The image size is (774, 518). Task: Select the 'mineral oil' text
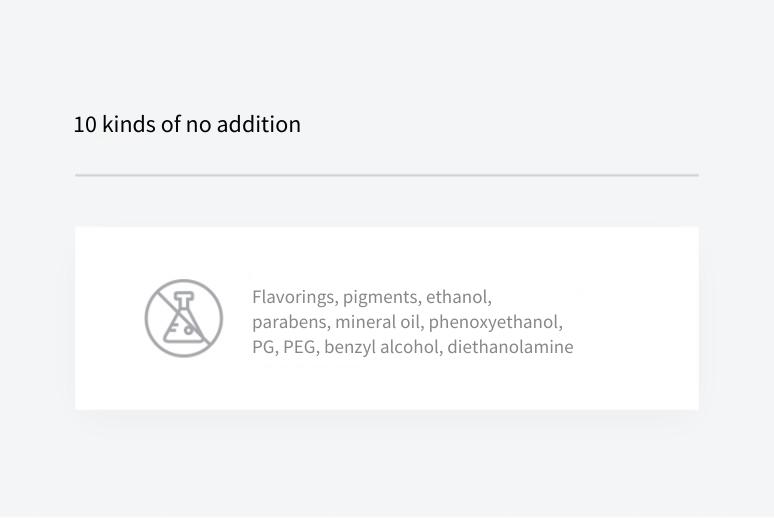tap(377, 322)
